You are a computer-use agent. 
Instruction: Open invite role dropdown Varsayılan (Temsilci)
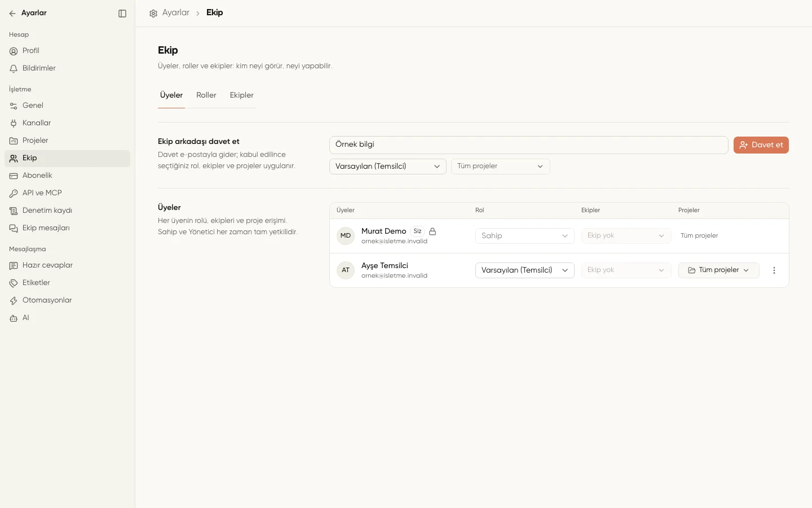[x=388, y=167]
